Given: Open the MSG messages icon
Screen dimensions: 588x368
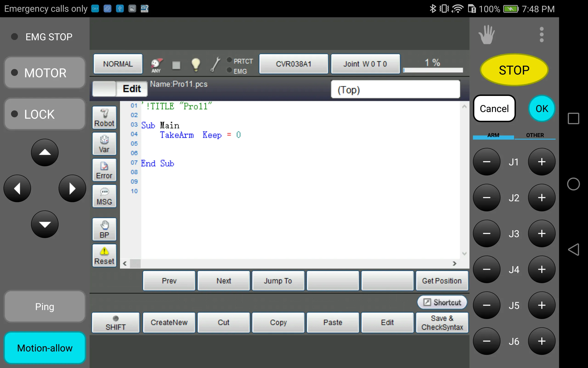Looking at the screenshot, I should click(x=104, y=196).
